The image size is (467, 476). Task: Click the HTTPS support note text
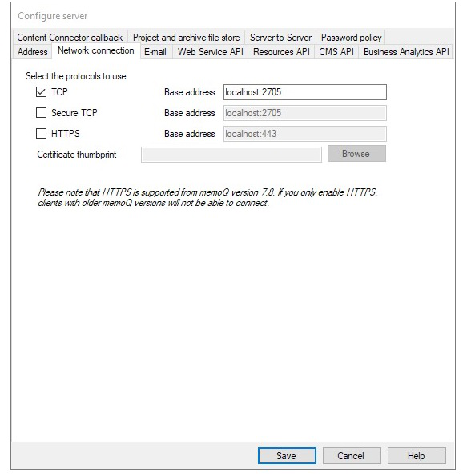(207, 197)
